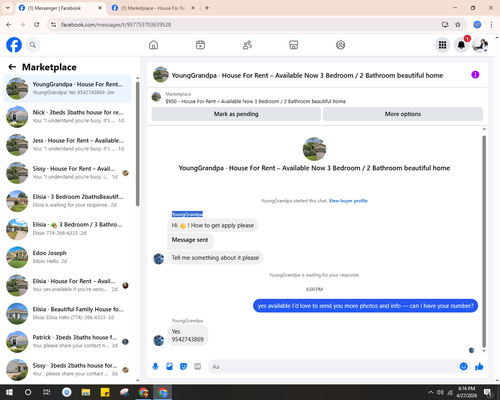Choose a sticker icon in composer

pyautogui.click(x=184, y=367)
